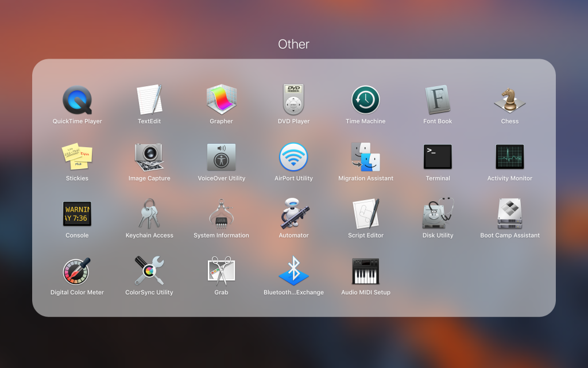Launch the Chess game
Image resolution: width=588 pixels, height=368 pixels.
pyautogui.click(x=510, y=100)
